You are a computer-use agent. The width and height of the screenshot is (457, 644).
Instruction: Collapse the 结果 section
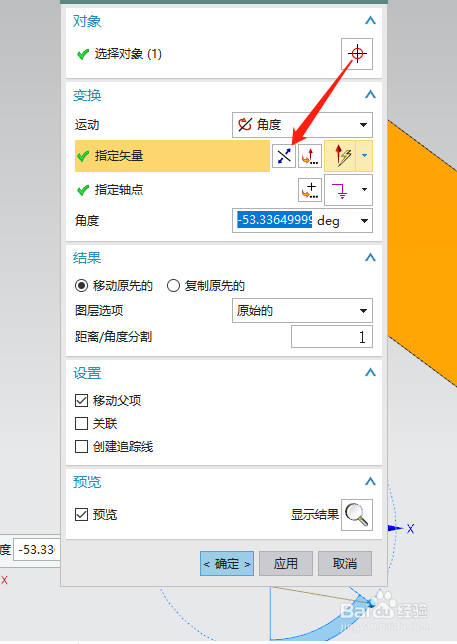370,257
